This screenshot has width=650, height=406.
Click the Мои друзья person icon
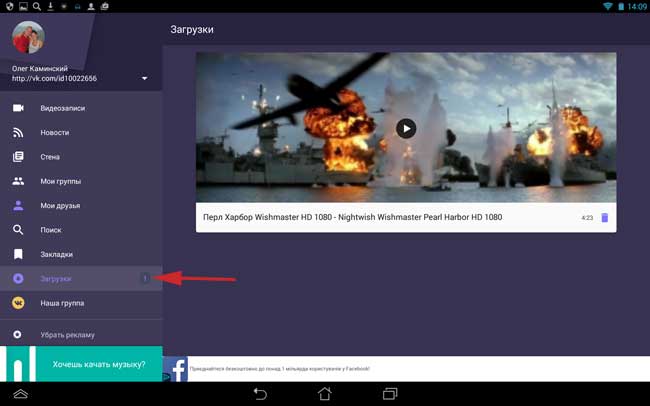click(x=18, y=205)
